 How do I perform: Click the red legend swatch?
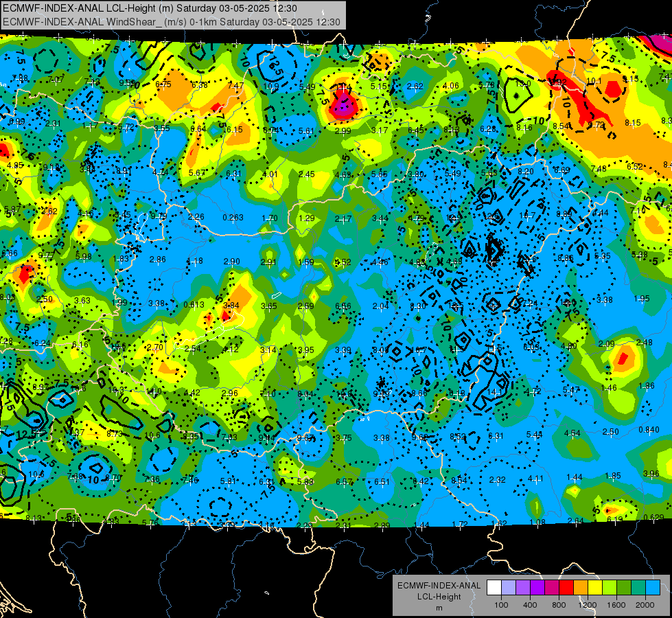click(566, 588)
